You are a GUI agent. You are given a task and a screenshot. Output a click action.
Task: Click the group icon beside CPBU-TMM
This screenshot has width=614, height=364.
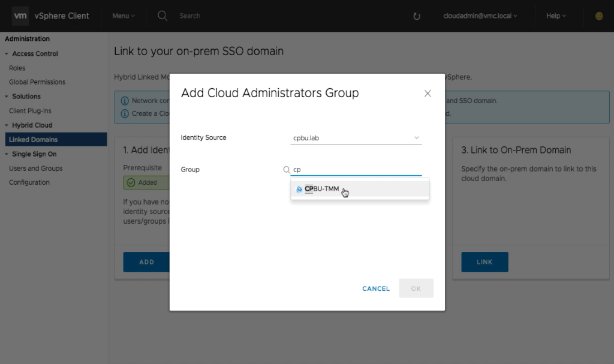[x=299, y=189]
